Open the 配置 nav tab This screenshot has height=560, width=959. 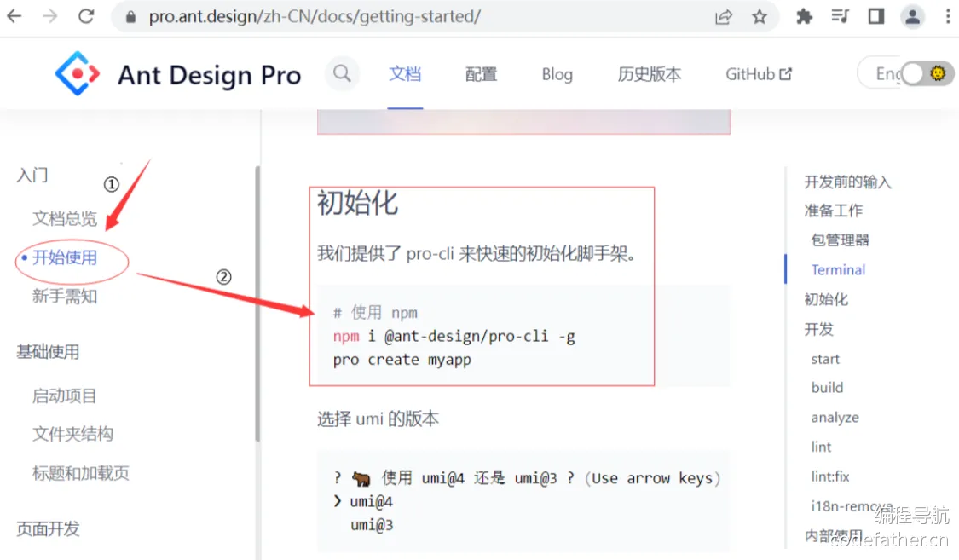coord(482,75)
